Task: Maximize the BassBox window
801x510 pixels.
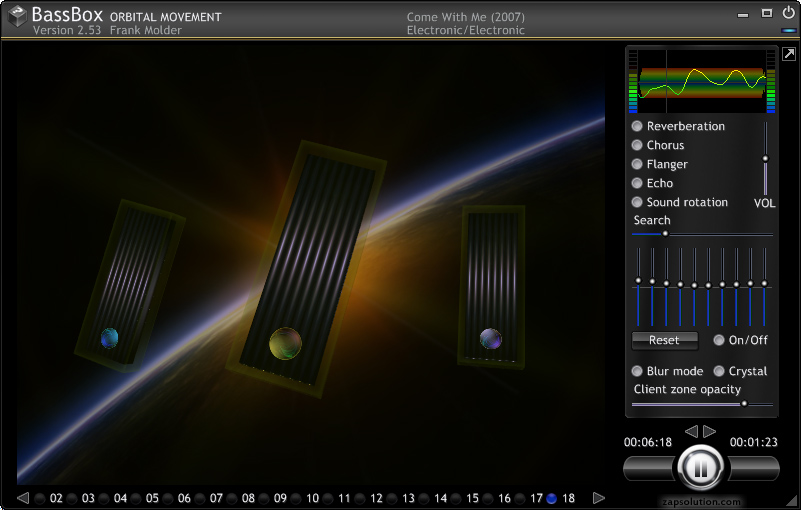Action: tap(766, 13)
